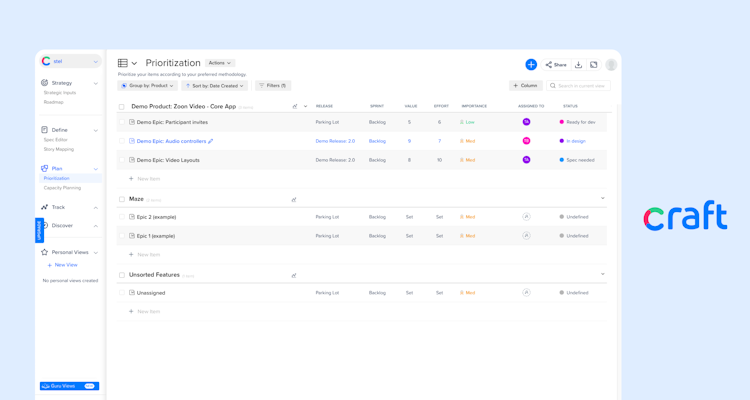750x400 pixels.
Task: Click search magnifier icon in search field
Action: pos(553,86)
